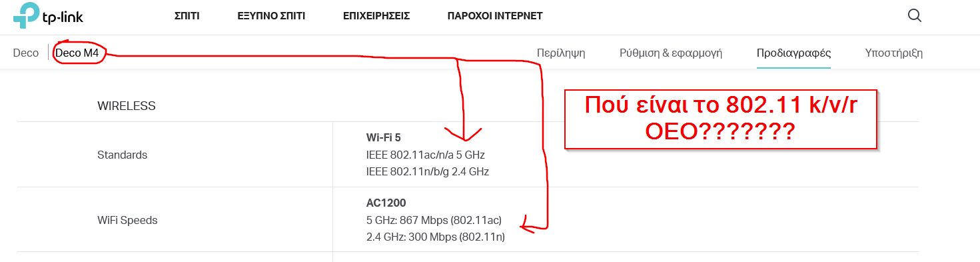The height and width of the screenshot is (262, 980).
Task: Open the Υποστήριξη tab
Action: (x=893, y=53)
